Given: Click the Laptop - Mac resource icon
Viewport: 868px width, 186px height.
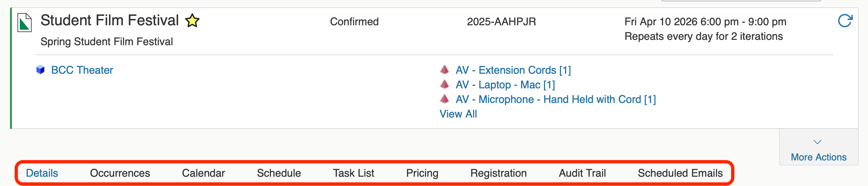Looking at the screenshot, I should pos(445,84).
